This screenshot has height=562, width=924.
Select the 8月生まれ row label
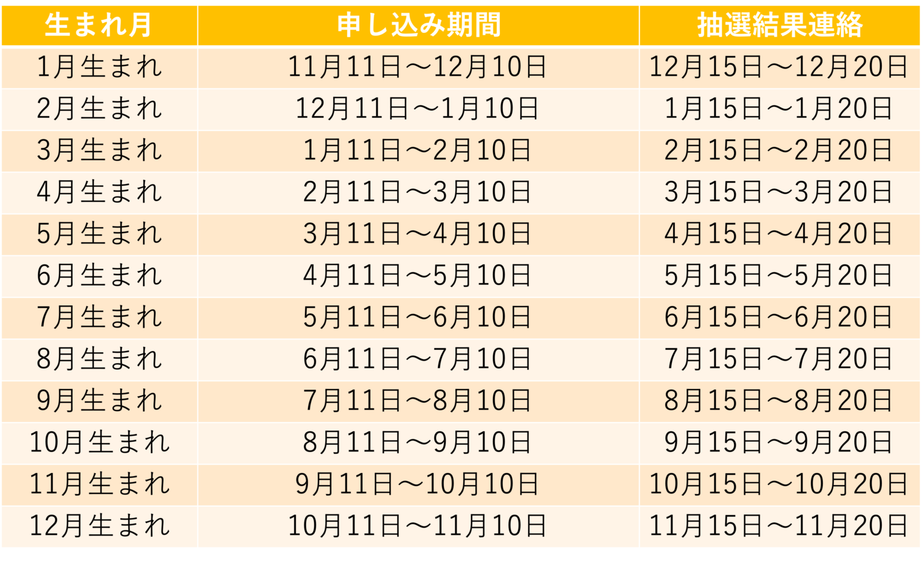click(99, 359)
